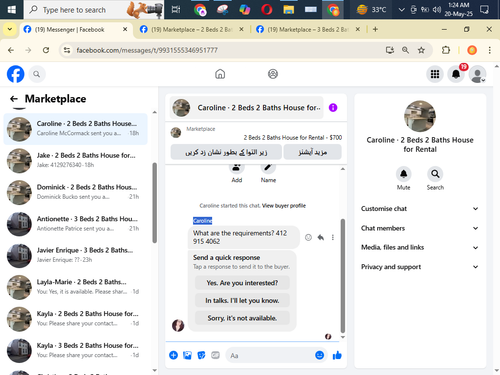
Task: Click the Facebook search magnifier icon
Action: click(x=37, y=74)
